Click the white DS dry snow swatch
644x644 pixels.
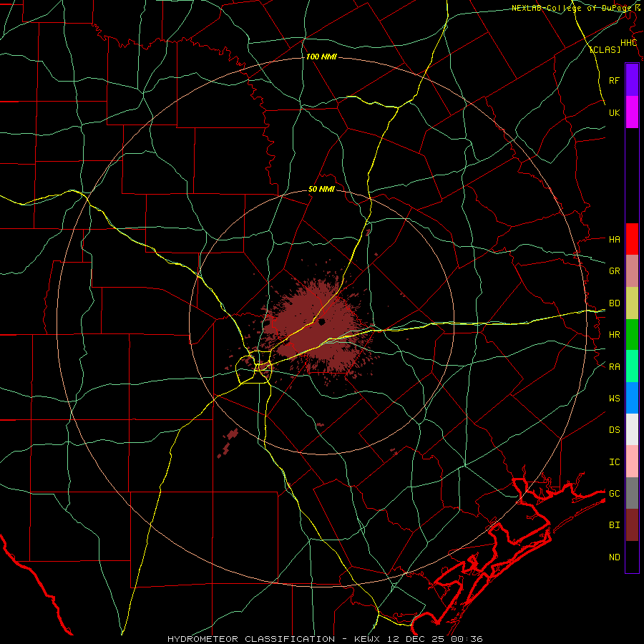coord(632,429)
